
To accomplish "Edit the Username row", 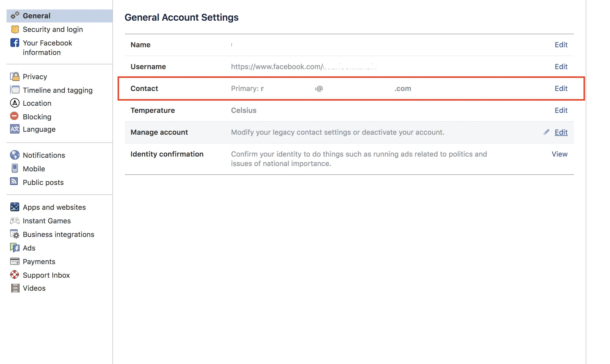I will (561, 66).
